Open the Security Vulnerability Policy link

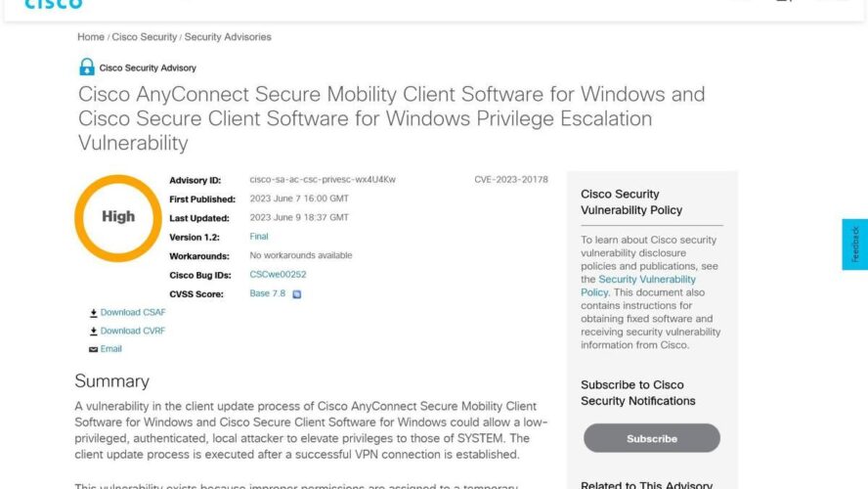coord(638,286)
